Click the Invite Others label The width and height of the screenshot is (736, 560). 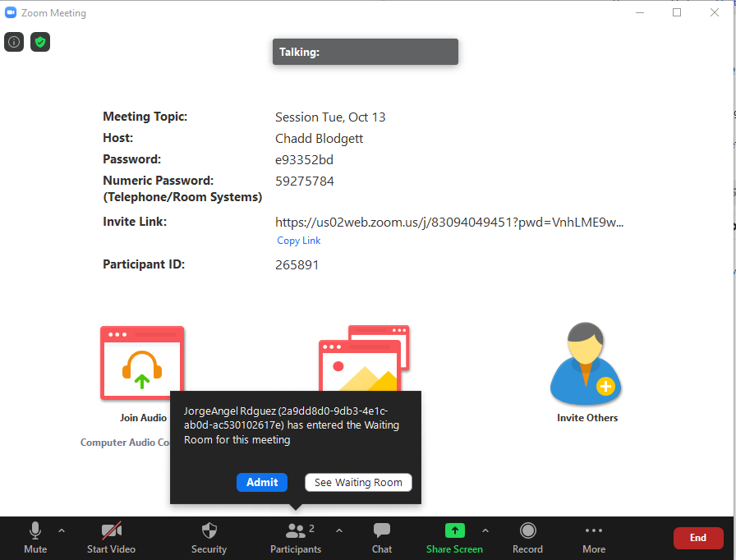(587, 417)
